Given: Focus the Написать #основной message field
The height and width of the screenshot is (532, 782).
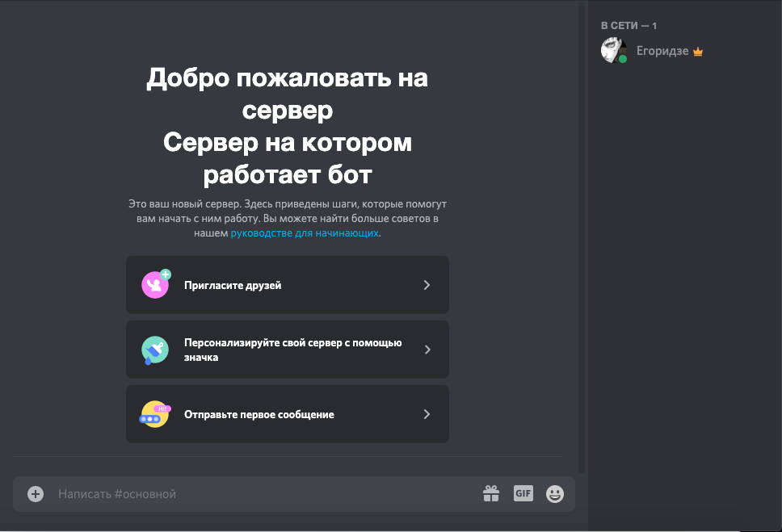Looking at the screenshot, I should coord(259,494).
